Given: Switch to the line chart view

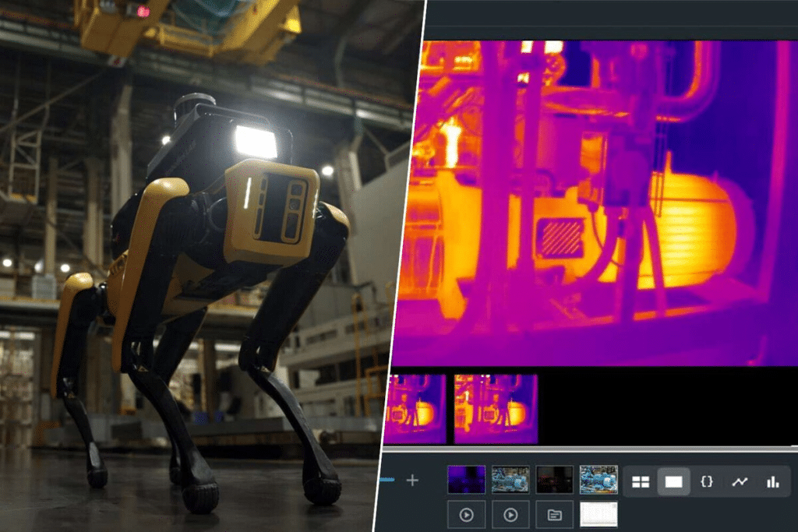Looking at the screenshot, I should click(x=740, y=481).
